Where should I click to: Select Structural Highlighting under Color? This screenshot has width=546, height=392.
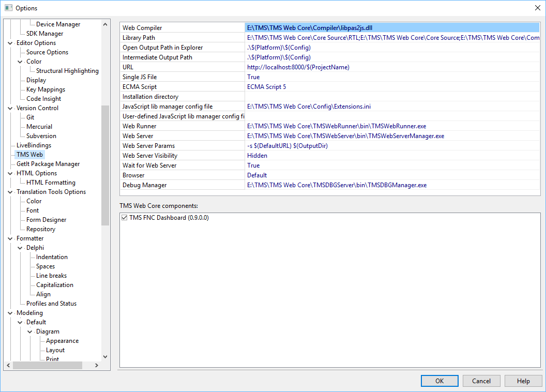66,70
